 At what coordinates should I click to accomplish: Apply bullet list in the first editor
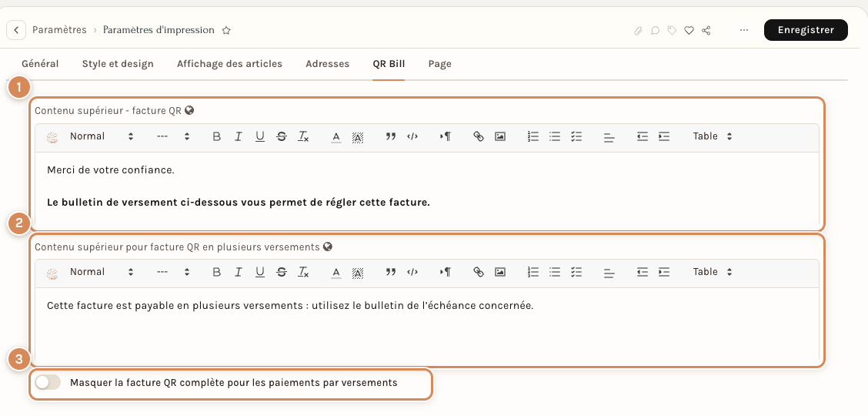555,137
